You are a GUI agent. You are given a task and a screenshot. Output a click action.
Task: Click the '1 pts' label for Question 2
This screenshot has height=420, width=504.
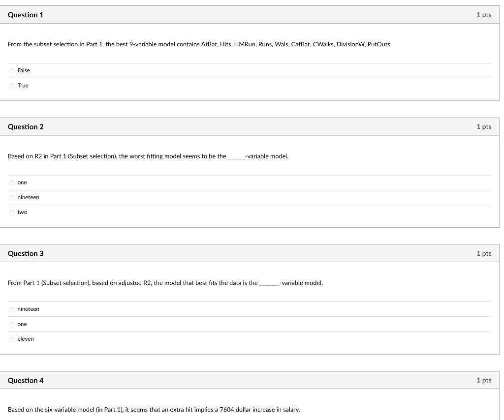pyautogui.click(x=484, y=126)
